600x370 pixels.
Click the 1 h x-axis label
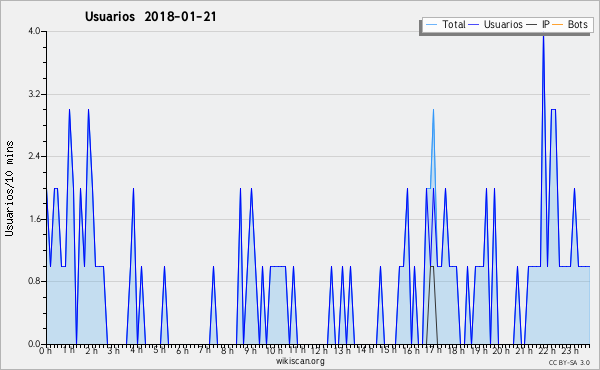[x=69, y=350]
